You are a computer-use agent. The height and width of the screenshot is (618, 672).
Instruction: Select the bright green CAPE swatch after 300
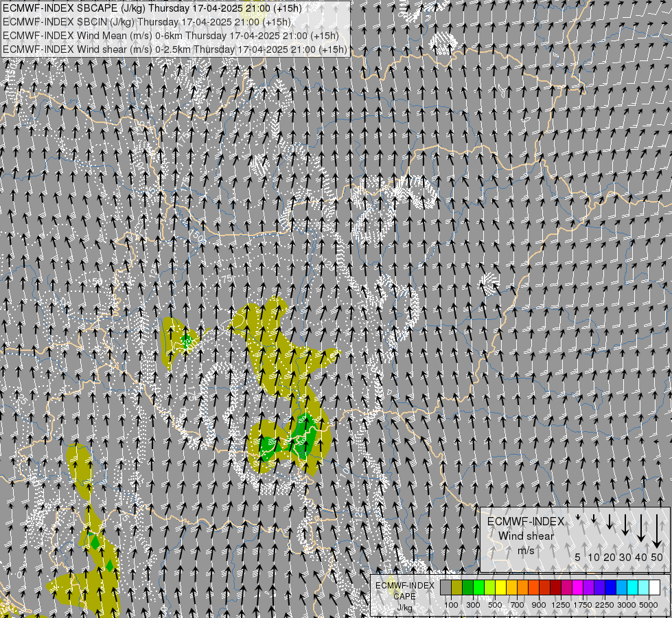pos(478,588)
